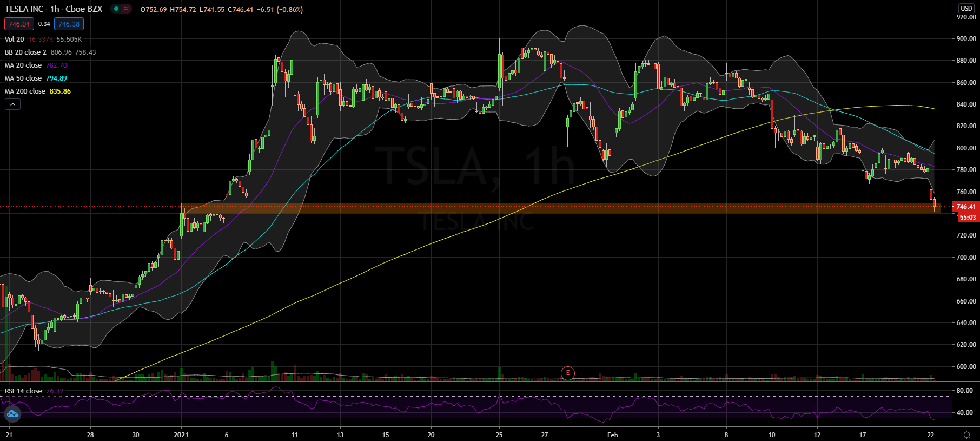Open the USD currency selector

[x=966, y=8]
